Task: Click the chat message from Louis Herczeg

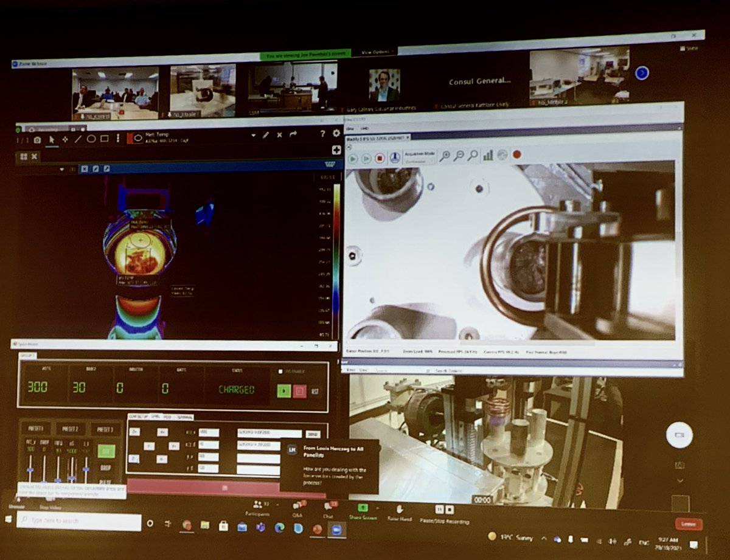Action: [x=329, y=467]
